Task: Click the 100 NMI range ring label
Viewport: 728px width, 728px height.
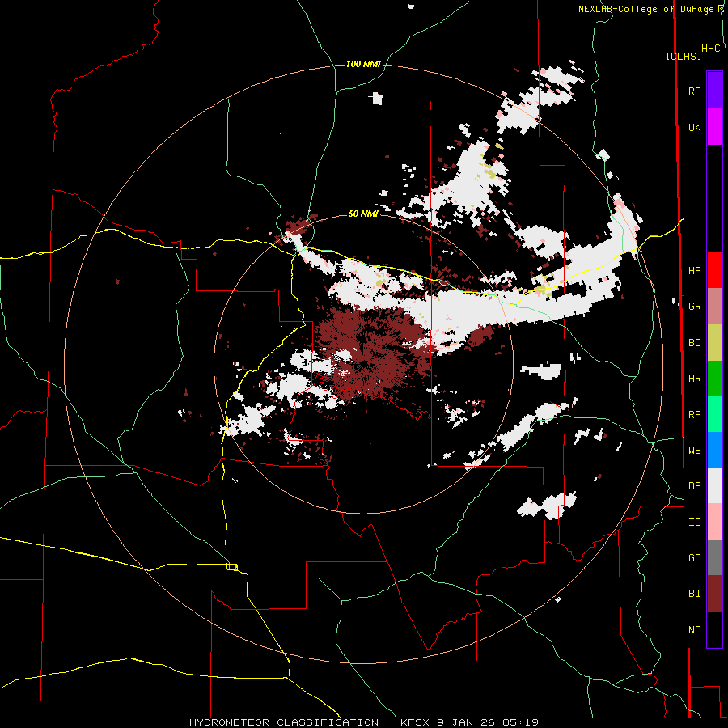Action: [x=363, y=64]
